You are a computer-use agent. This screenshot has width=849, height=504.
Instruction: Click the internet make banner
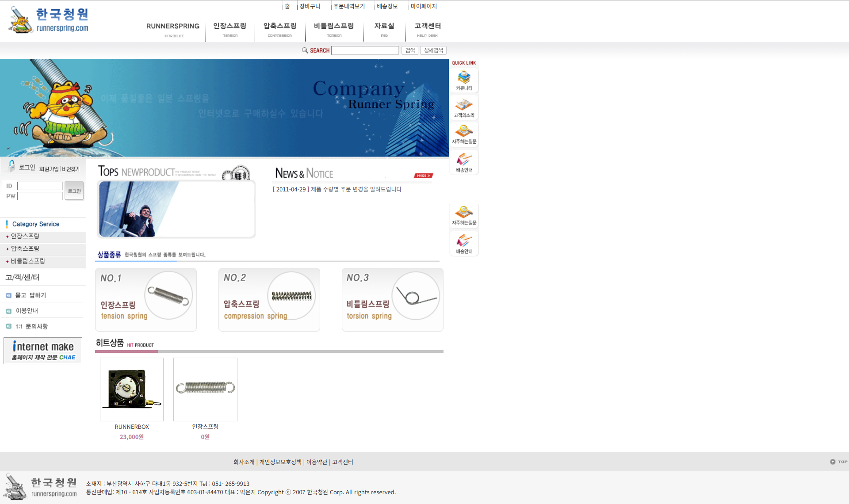(x=43, y=351)
